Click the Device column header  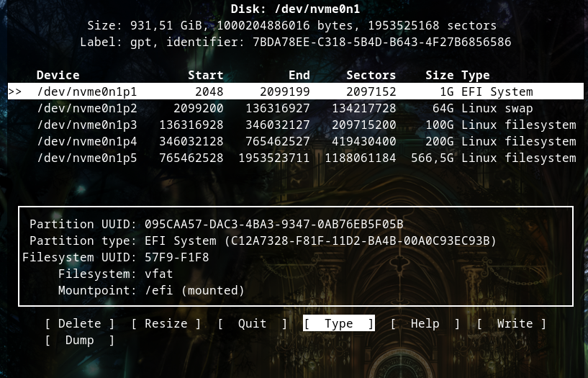coord(58,76)
